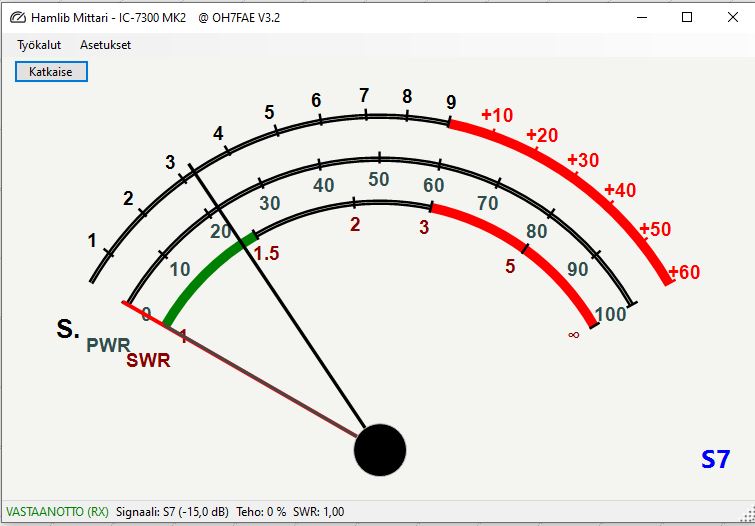The width and height of the screenshot is (755, 526).
Task: Click the black needle pivot hub
Action: [380, 450]
